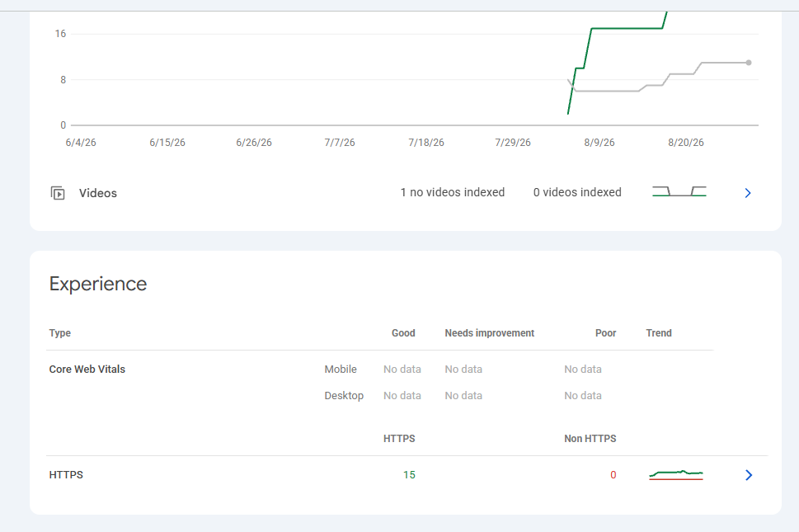
Task: Click the green line on the chart
Action: point(627,28)
